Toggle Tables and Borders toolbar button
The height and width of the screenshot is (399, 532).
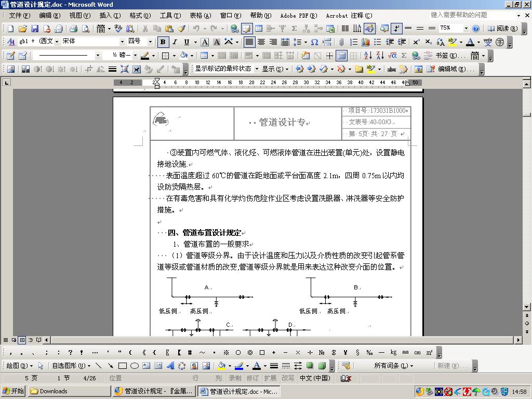247,29
